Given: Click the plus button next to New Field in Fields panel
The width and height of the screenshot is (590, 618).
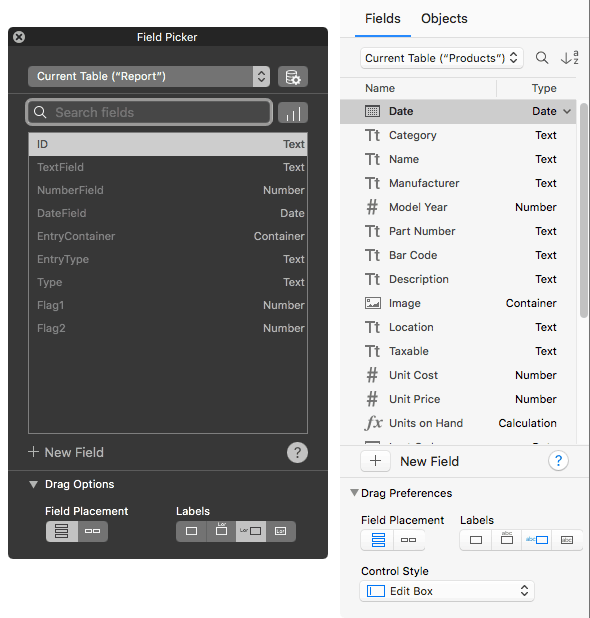Looking at the screenshot, I should pyautogui.click(x=375, y=461).
